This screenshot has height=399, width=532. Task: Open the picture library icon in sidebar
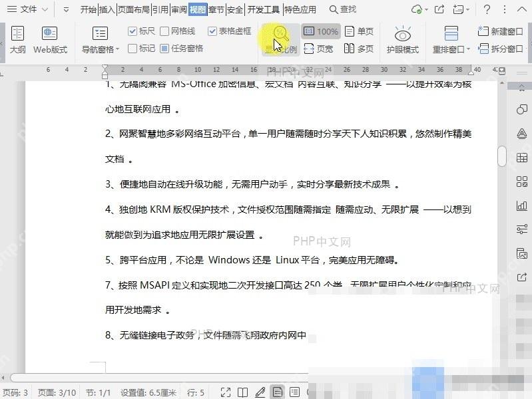522,253
